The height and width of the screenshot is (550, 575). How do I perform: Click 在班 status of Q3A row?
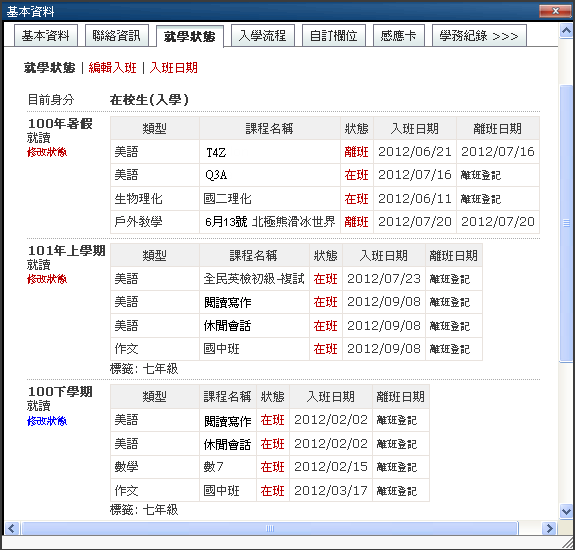pyautogui.click(x=356, y=175)
